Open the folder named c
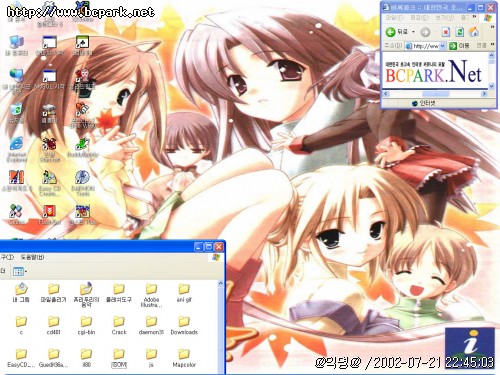This screenshot has height=375, width=500. click(x=21, y=326)
